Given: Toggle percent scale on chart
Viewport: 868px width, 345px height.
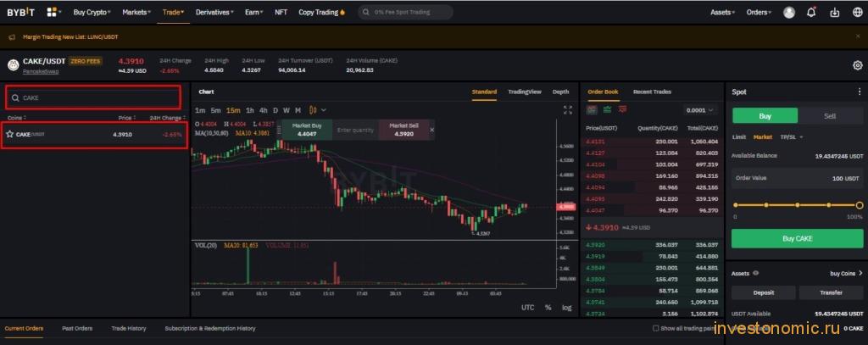Looking at the screenshot, I should [x=548, y=308].
